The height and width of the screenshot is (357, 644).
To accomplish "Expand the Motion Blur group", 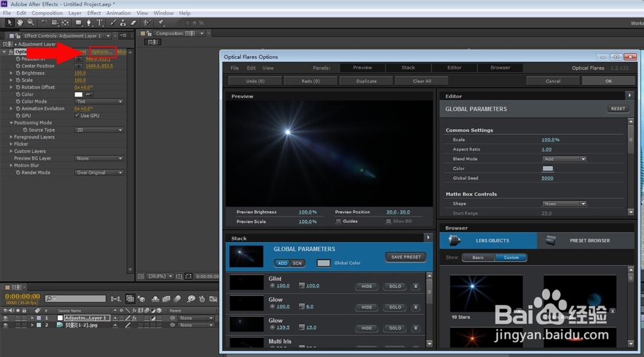I will [11, 166].
